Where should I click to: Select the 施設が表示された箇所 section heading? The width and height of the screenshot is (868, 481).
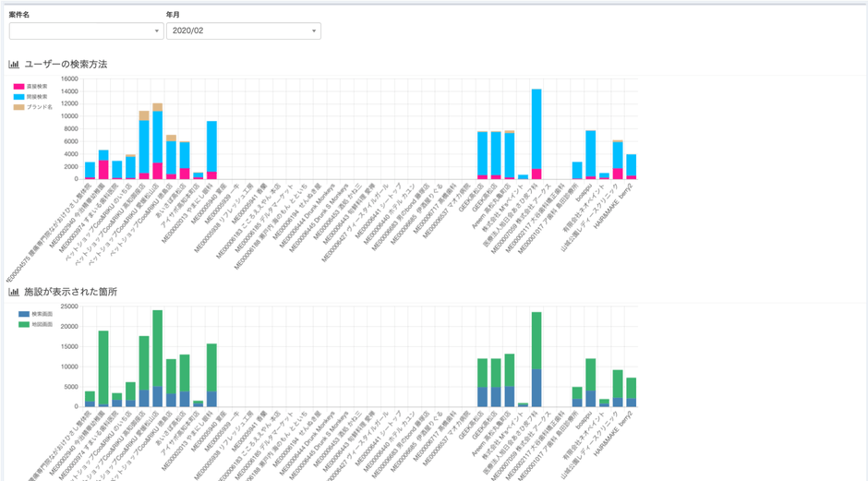tap(71, 292)
